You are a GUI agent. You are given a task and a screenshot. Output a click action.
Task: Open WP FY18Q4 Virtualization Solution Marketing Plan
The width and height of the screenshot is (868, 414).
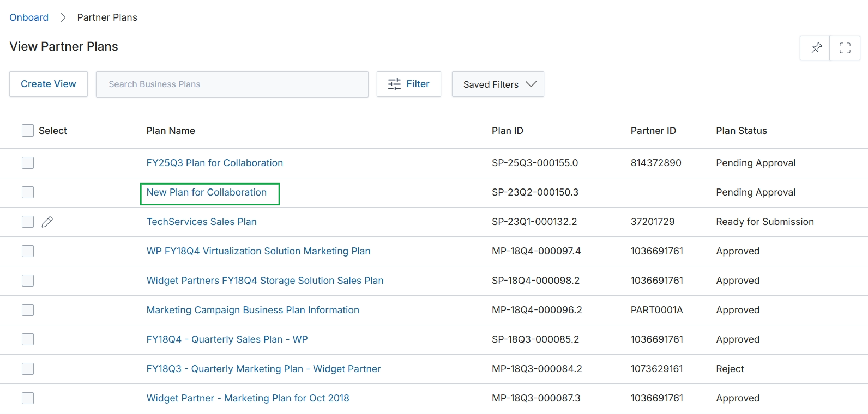point(258,251)
